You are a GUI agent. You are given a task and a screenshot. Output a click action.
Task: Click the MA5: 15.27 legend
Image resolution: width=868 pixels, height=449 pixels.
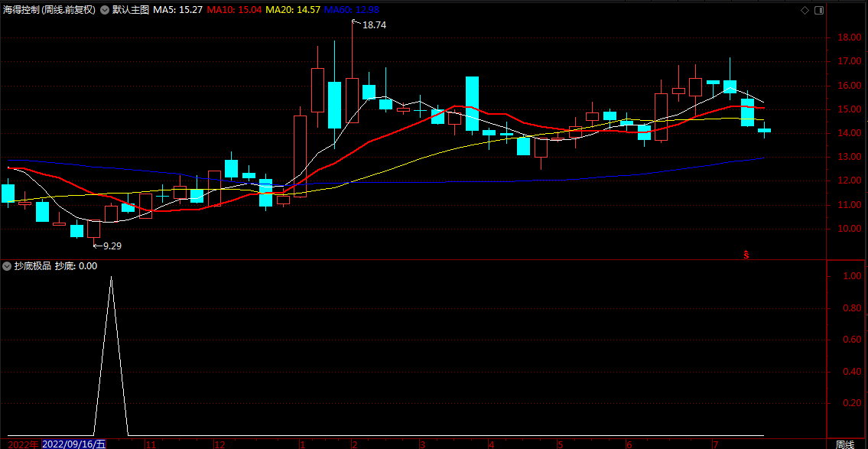pos(178,10)
